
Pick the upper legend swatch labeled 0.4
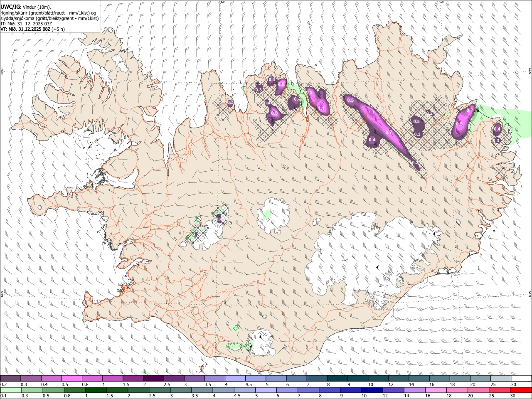[x=51, y=379]
